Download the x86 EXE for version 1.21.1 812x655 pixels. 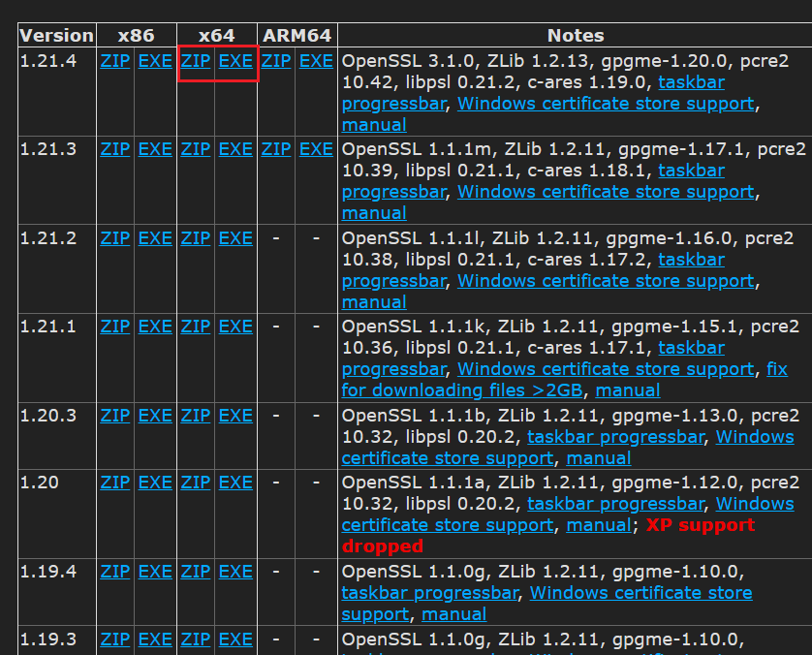[x=155, y=327]
